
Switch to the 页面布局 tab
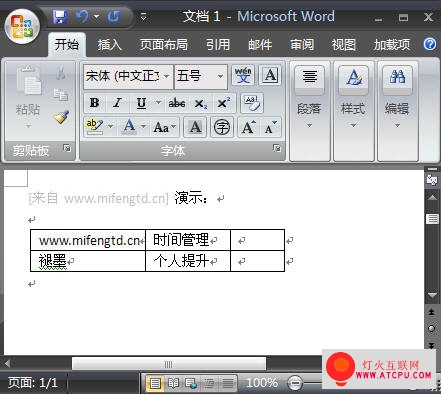163,44
